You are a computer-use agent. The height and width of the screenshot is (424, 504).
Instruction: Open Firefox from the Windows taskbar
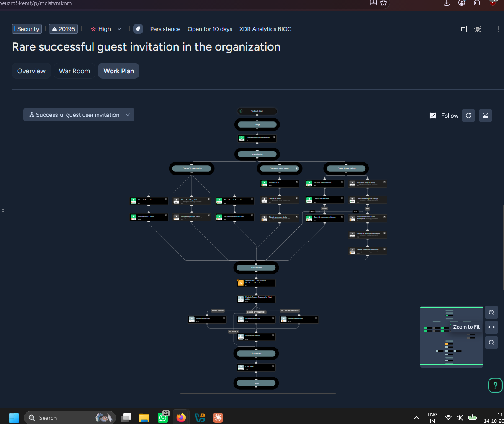coord(181,417)
